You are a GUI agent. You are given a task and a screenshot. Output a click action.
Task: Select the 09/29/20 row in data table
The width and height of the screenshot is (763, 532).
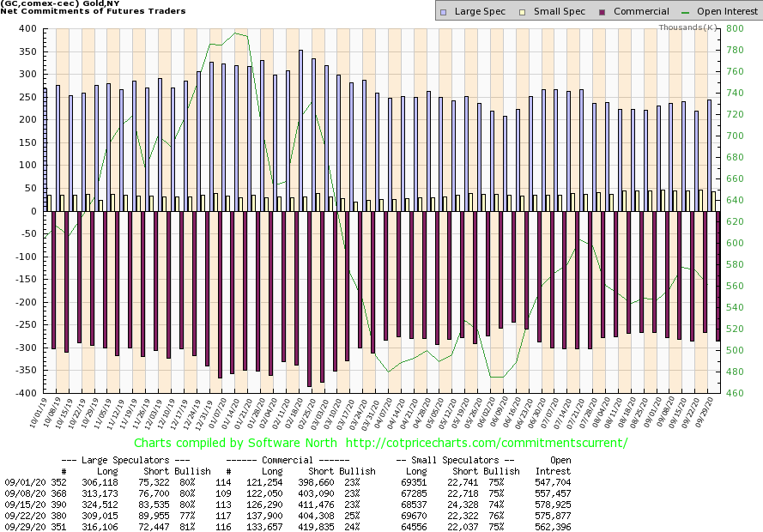(x=24, y=527)
